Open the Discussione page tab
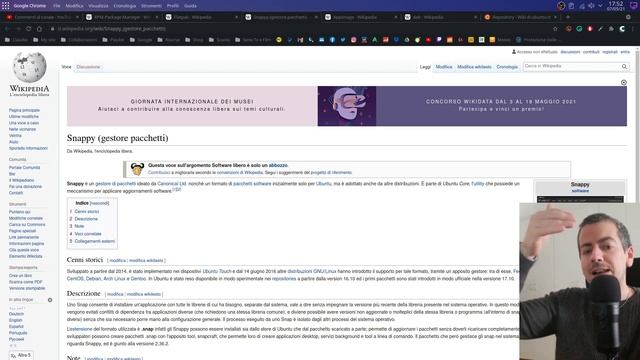Image resolution: width=640 pixels, height=360 pixels. point(88,67)
